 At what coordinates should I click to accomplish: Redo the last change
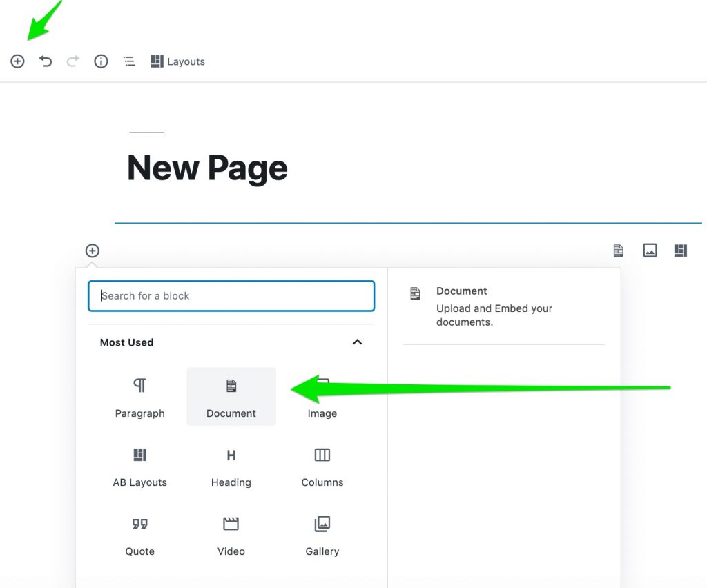[x=73, y=61]
